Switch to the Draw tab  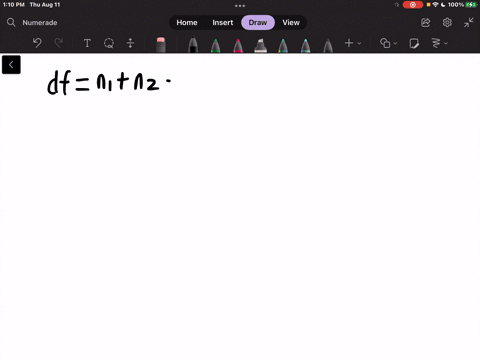(x=258, y=22)
